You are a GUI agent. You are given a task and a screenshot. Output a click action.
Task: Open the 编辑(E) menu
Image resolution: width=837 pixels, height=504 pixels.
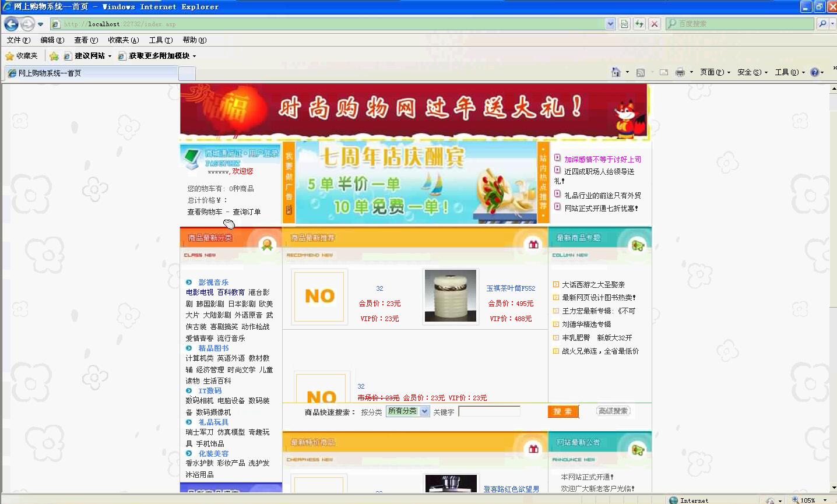(52, 40)
